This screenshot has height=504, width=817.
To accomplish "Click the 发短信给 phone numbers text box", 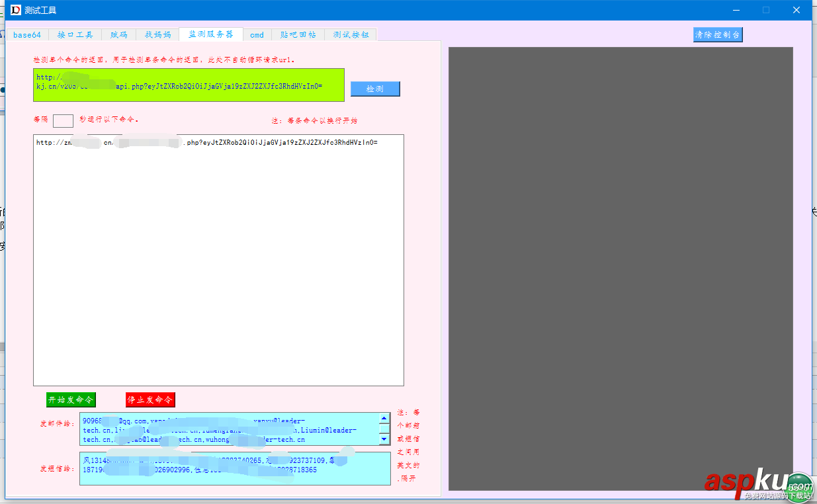I will click(235, 468).
